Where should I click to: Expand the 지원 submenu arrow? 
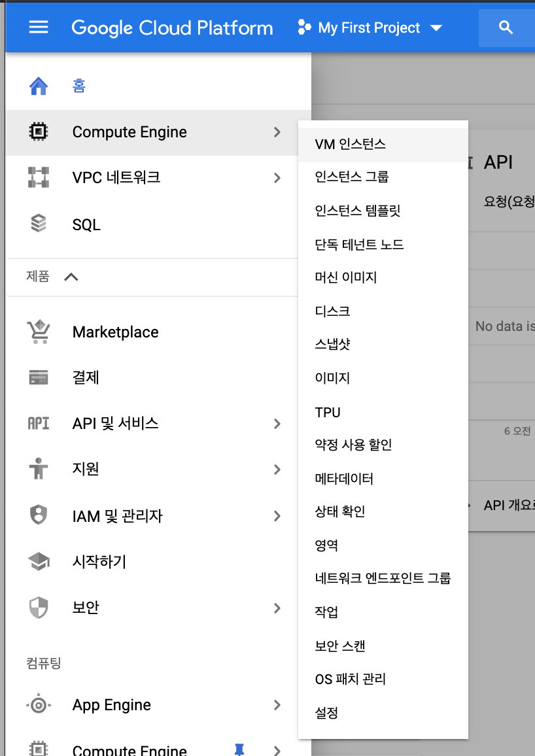pos(277,470)
